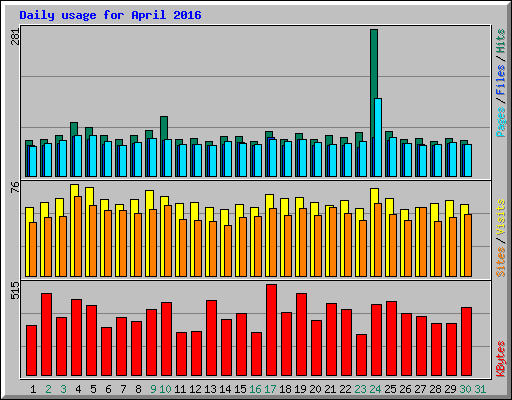Click day label 6 on x-axis
512x400 pixels.
pyautogui.click(x=108, y=389)
